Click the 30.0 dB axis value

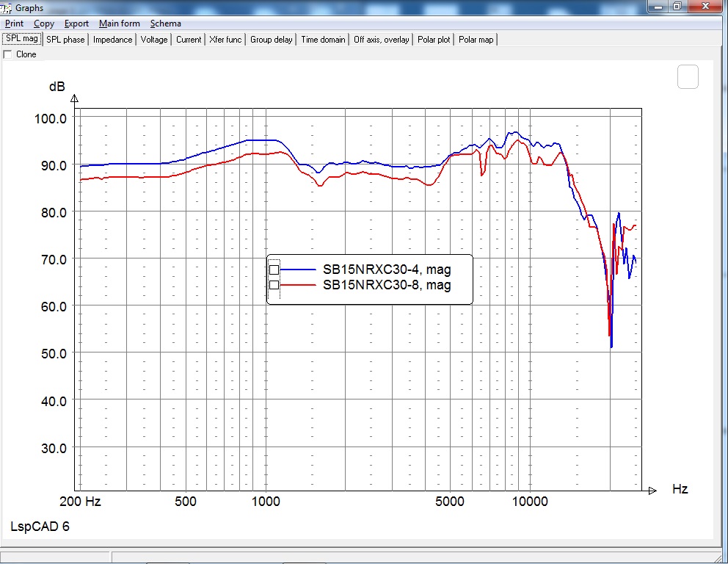click(54, 448)
